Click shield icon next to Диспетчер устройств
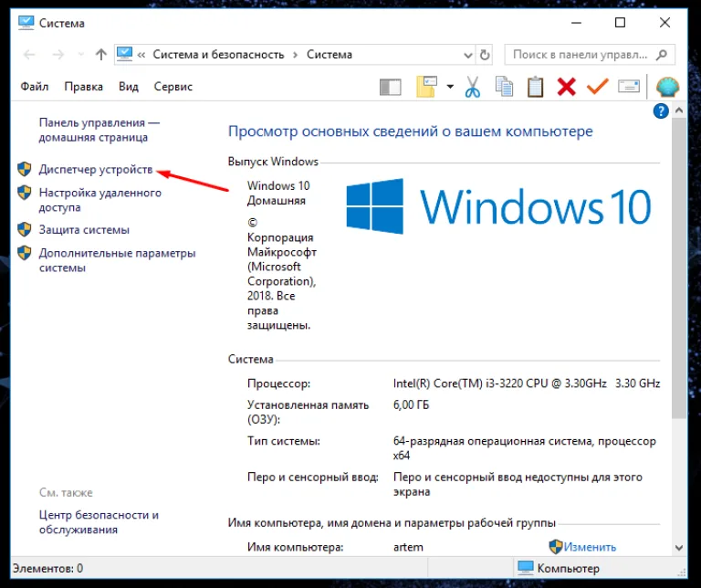Viewport: 701px width, 588px height. (x=24, y=169)
